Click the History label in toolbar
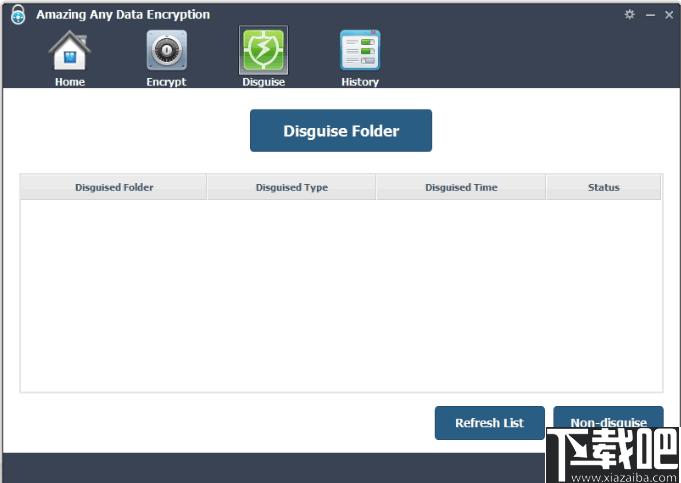681x483 pixels. (360, 82)
